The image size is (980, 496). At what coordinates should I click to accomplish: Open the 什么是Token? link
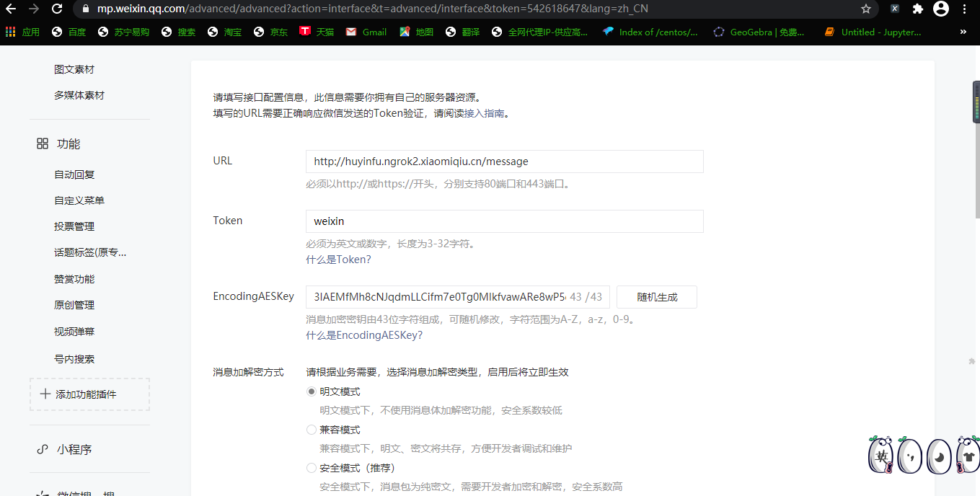338,260
